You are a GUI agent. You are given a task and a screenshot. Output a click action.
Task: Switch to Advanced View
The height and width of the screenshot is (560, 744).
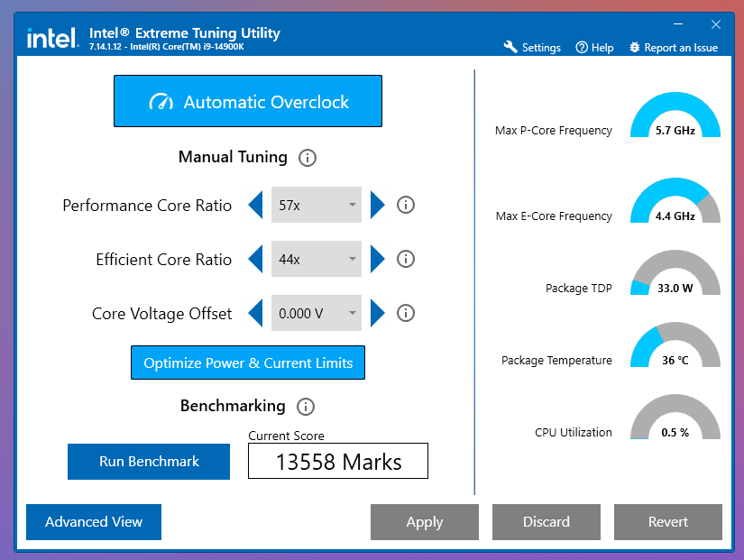click(94, 522)
